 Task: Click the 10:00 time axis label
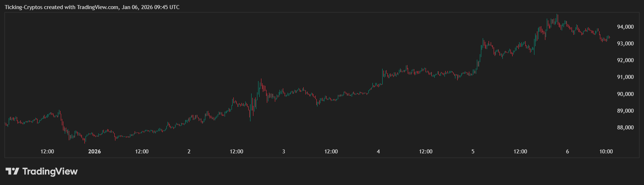(606, 152)
